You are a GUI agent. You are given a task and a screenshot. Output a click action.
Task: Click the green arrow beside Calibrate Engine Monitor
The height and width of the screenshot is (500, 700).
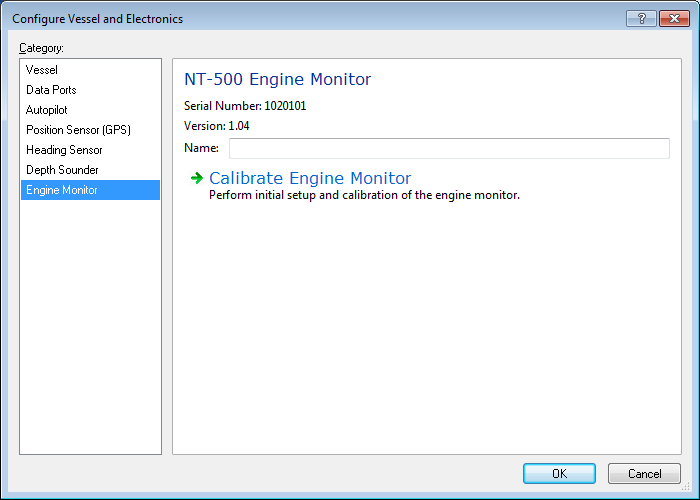pos(197,178)
